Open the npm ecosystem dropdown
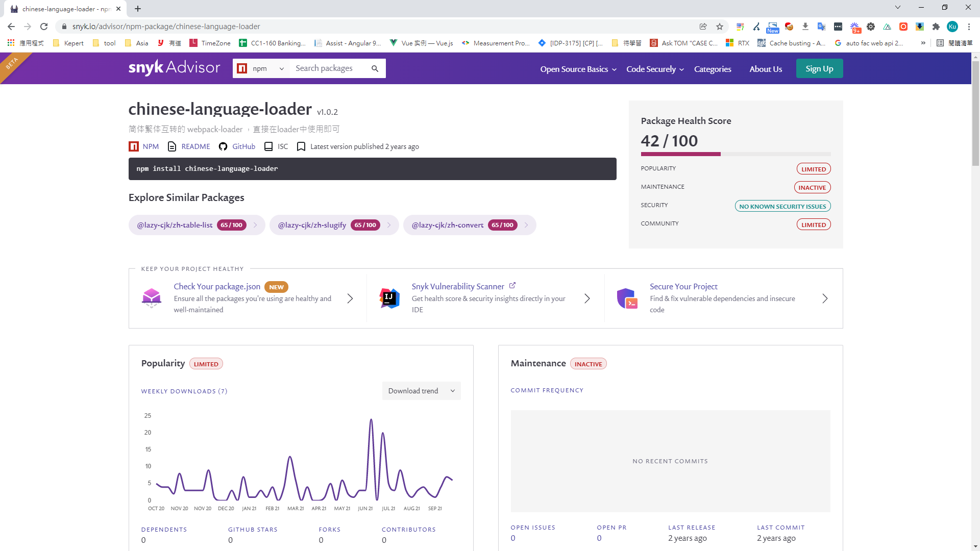Image resolution: width=980 pixels, height=551 pixels. 262,68
